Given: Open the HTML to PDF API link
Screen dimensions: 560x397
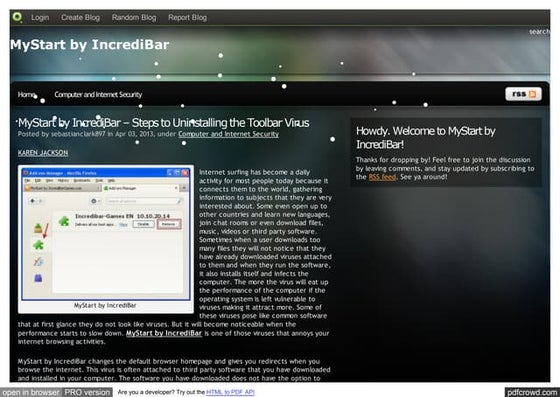Looking at the screenshot, I should (230, 392).
